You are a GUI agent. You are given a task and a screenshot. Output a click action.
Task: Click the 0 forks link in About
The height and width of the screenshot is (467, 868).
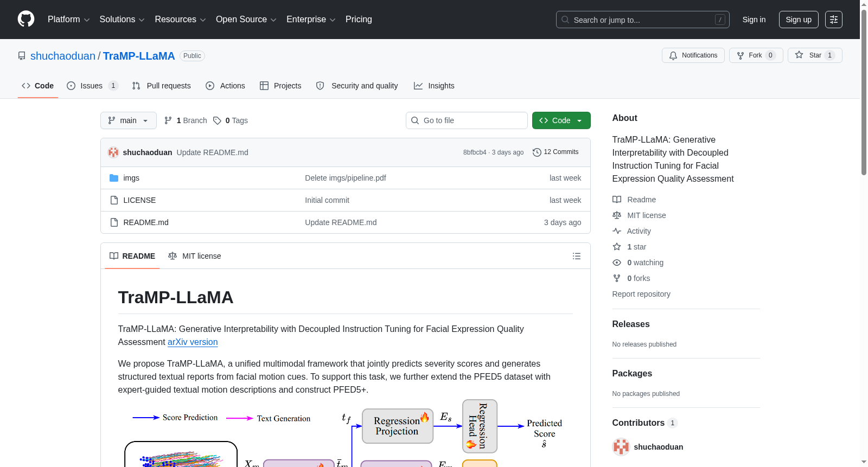click(639, 278)
